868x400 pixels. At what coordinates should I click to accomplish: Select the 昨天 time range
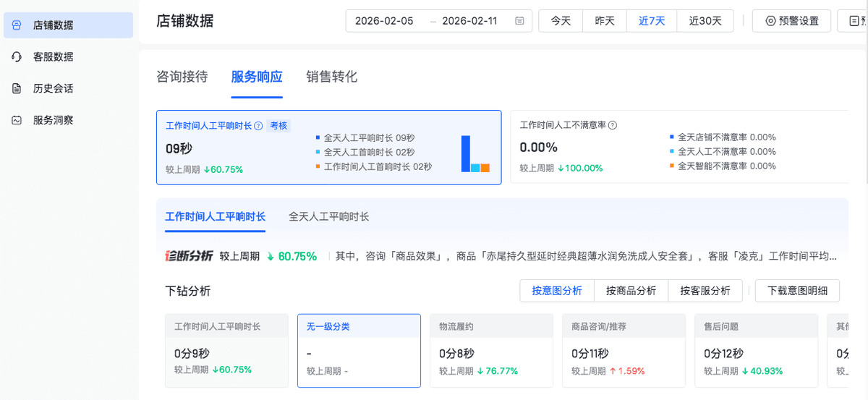(x=605, y=21)
